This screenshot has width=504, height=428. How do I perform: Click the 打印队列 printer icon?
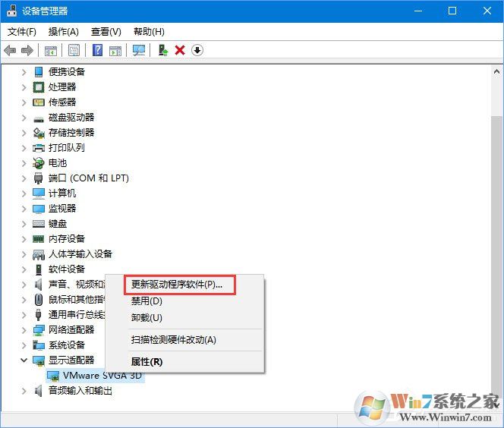click(39, 148)
